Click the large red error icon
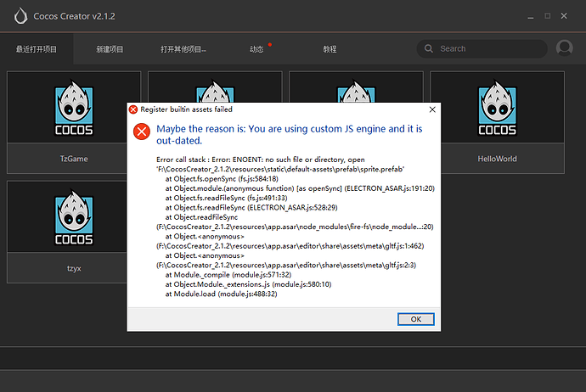The width and height of the screenshot is (586, 392). (x=142, y=132)
